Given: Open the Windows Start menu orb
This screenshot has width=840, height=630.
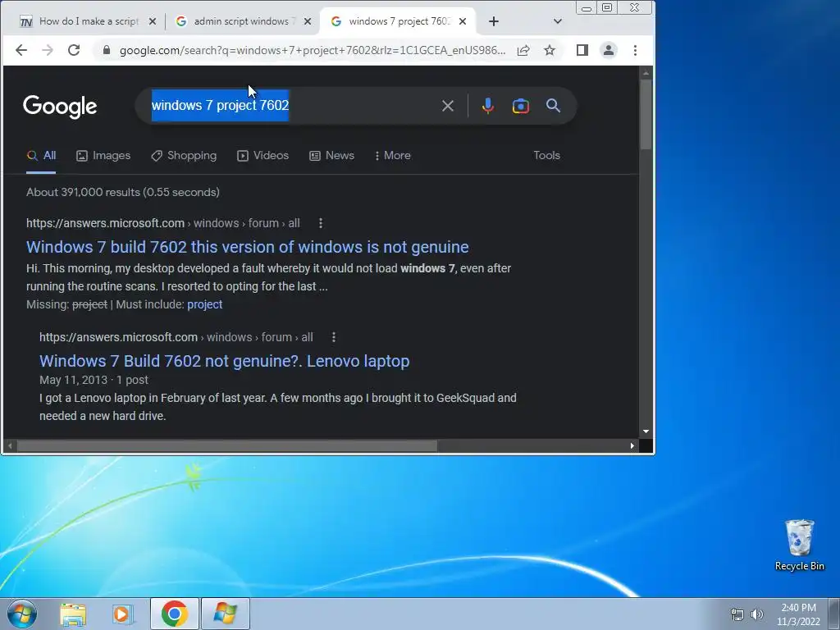Looking at the screenshot, I should [22, 614].
